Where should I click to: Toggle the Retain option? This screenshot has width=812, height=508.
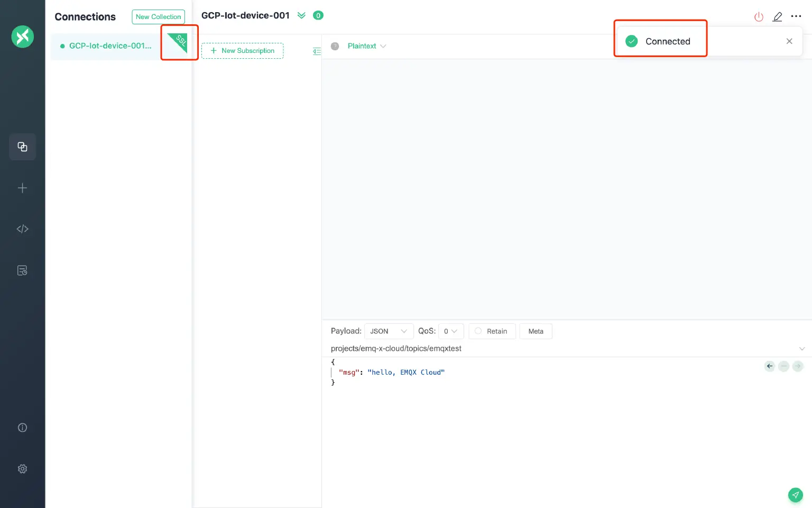coord(492,331)
